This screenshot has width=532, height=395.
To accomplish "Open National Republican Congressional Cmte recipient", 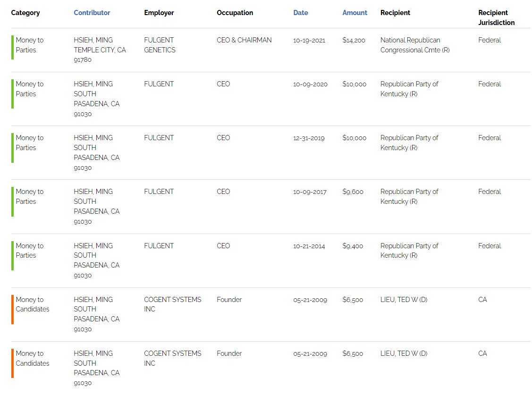I will pyautogui.click(x=415, y=45).
